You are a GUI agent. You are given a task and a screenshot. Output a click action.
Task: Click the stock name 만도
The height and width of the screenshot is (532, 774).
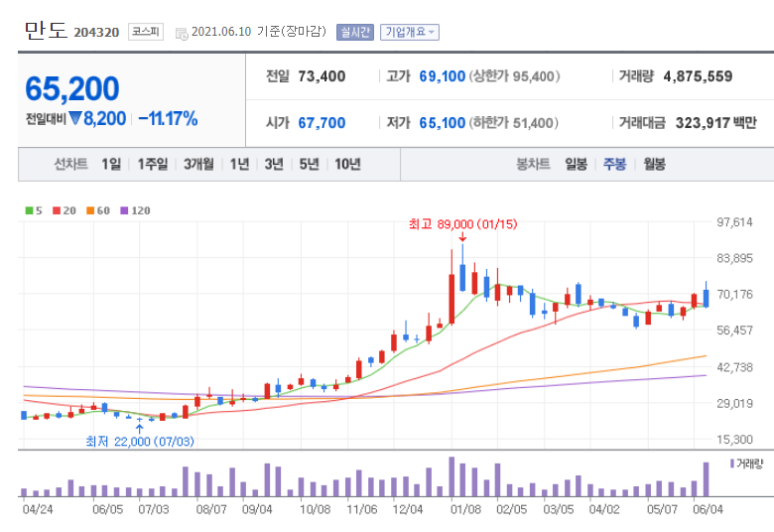[x=46, y=30]
